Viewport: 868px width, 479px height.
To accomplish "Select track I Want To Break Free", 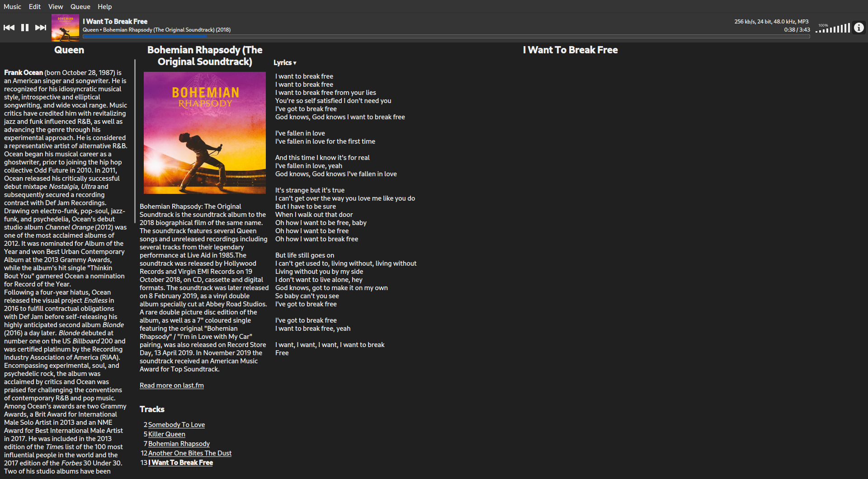I will coord(180,463).
